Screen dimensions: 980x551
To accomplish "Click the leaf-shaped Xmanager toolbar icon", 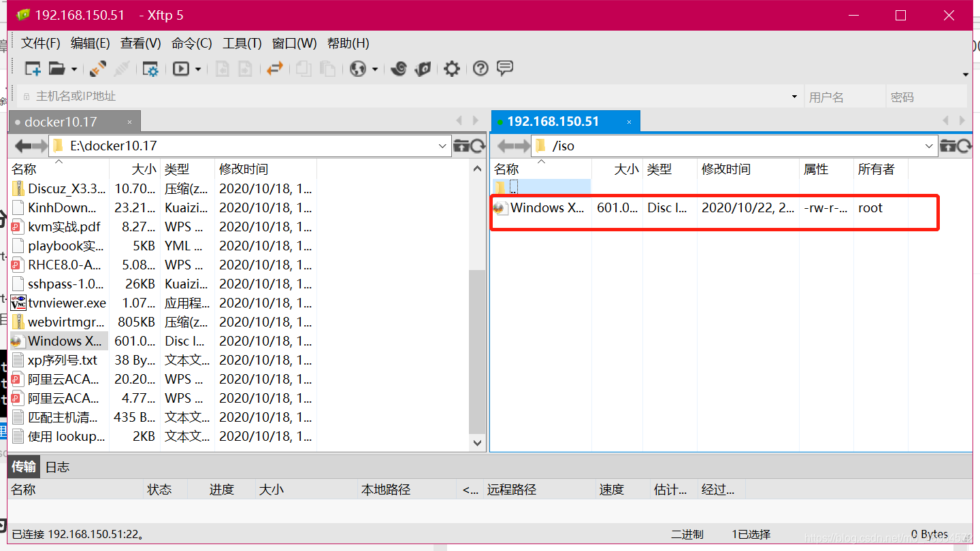I will coord(423,69).
